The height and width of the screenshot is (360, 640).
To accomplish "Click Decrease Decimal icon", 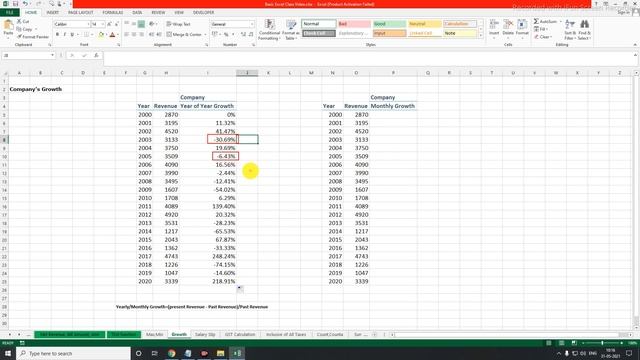I will [251, 35].
